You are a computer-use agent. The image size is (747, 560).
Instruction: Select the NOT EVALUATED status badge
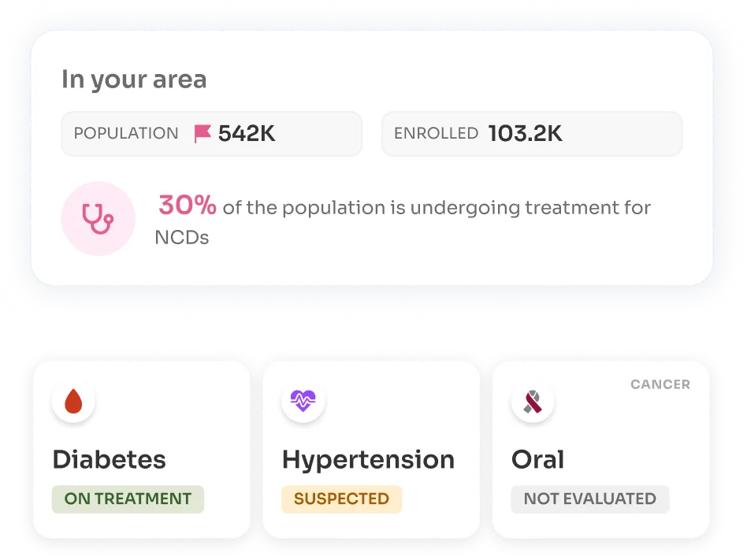(x=589, y=499)
